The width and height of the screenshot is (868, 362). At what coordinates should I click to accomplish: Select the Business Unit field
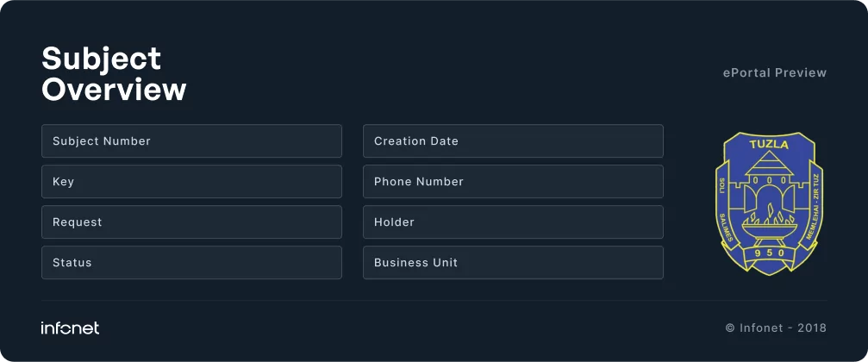(513, 263)
